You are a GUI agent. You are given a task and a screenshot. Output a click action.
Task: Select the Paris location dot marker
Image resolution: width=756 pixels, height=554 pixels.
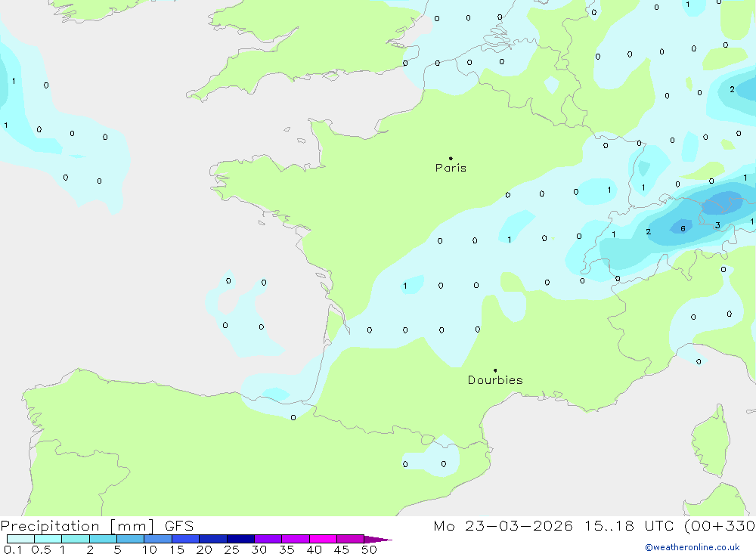coord(451,158)
